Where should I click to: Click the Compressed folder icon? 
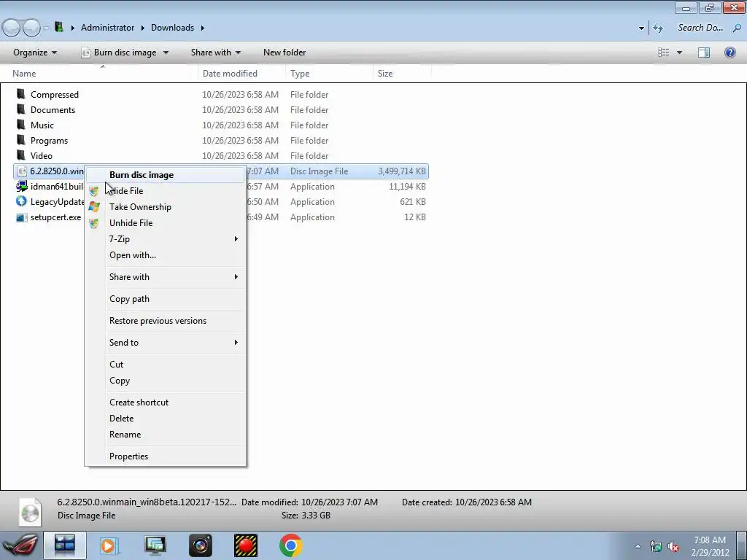click(21, 94)
